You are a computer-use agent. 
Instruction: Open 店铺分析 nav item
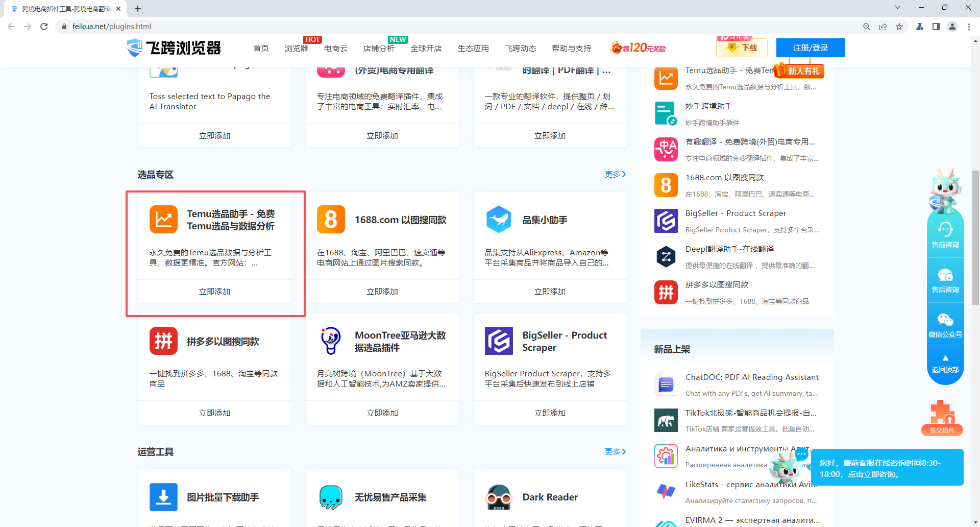click(379, 48)
